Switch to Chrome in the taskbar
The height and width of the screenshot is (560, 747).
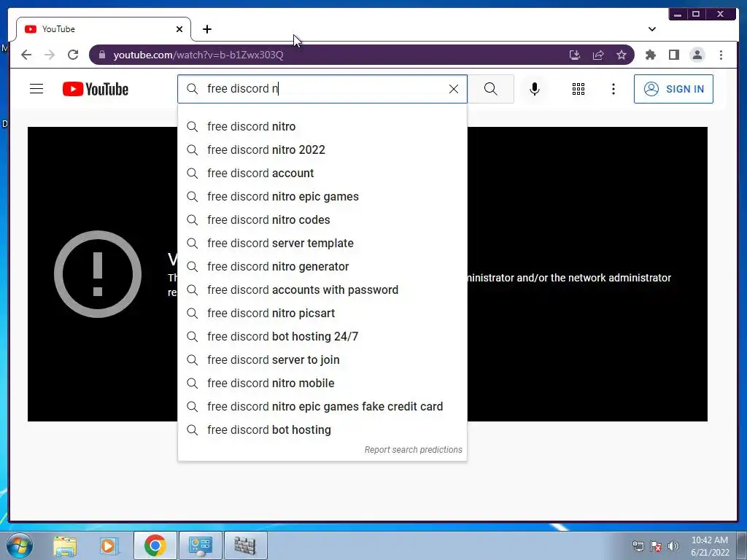pos(155,545)
